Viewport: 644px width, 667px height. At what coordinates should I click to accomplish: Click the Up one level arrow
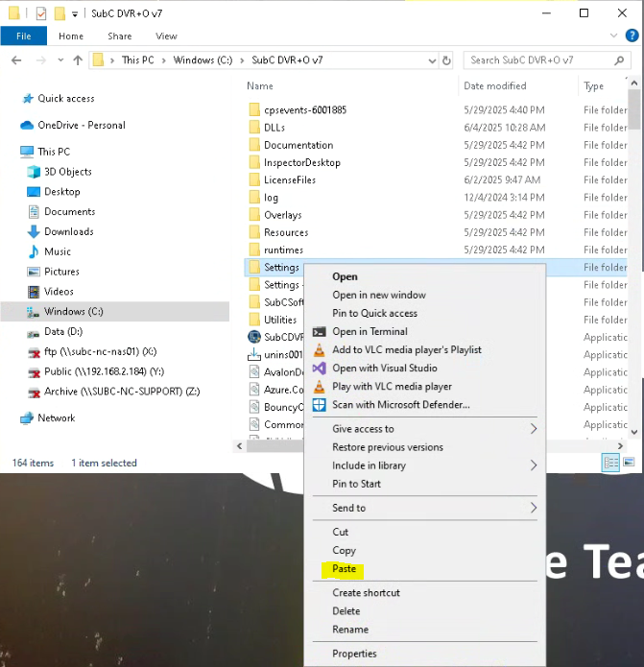pos(78,60)
